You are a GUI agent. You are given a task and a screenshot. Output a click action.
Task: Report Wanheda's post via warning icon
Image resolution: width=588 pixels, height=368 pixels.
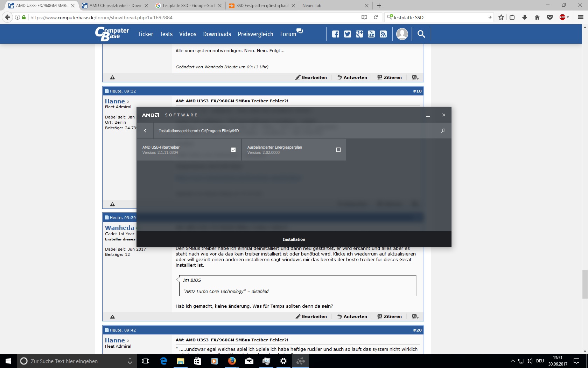(112, 317)
